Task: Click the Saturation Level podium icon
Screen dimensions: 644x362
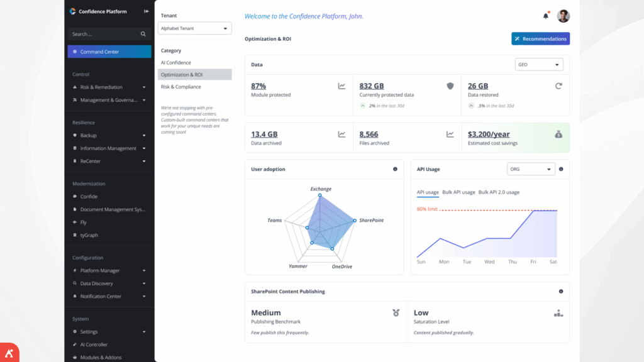Action: [558, 314]
